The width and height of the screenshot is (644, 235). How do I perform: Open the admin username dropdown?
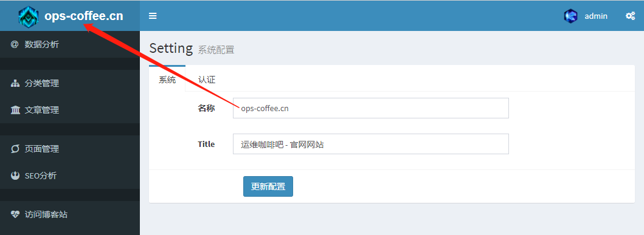[x=596, y=16]
